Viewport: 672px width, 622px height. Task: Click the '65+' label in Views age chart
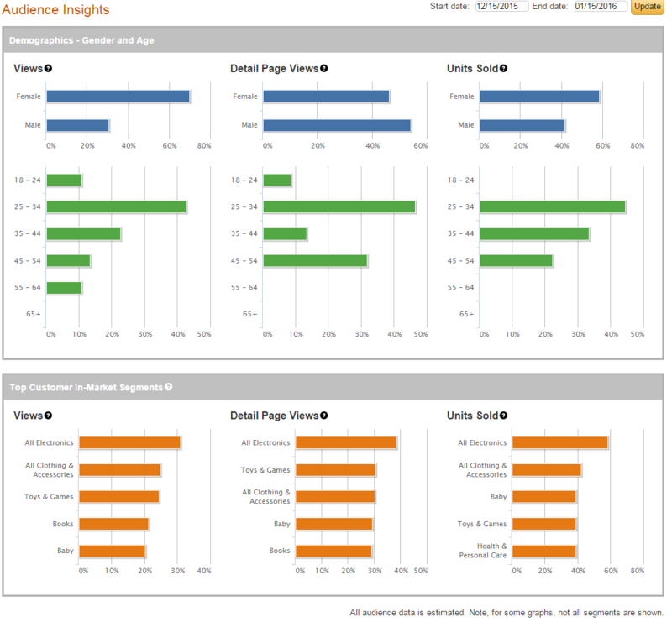[34, 314]
